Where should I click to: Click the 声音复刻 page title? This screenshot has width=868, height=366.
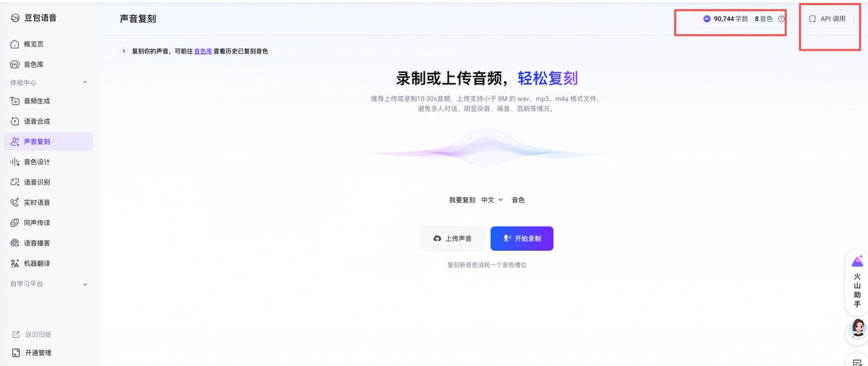(x=137, y=19)
